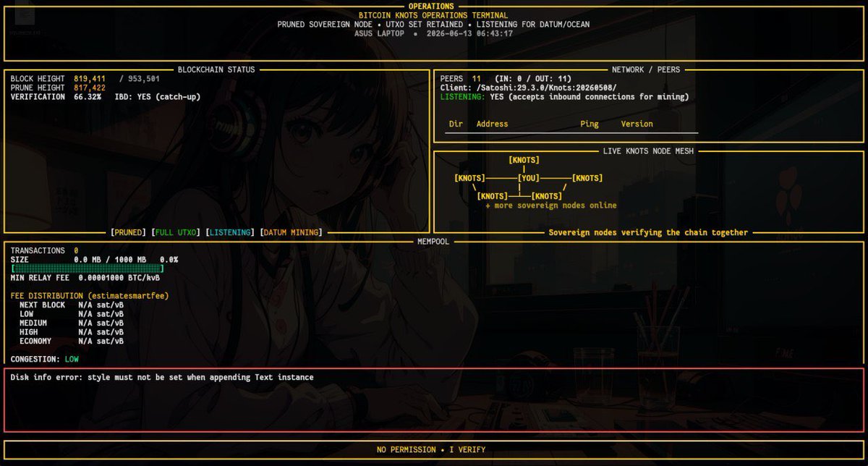Click the (IN: 0 / OUT: 11) text
The width and height of the screenshot is (868, 466).
click(533, 78)
